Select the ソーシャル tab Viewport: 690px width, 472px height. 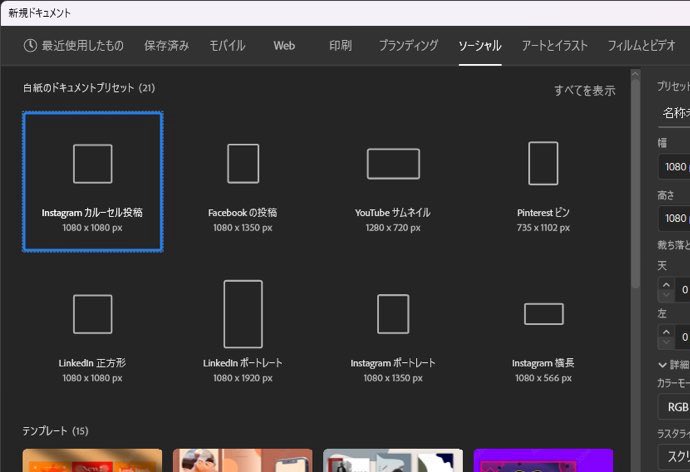point(480,46)
